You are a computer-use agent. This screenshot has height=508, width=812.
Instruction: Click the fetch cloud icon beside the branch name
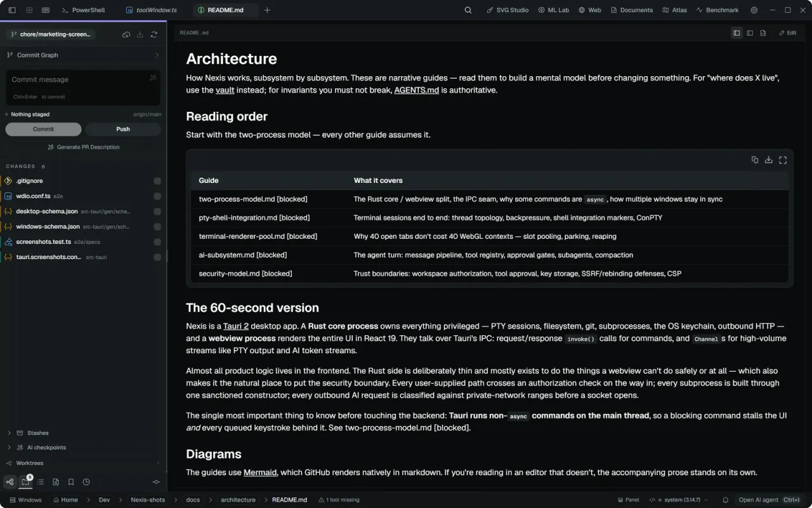pos(126,34)
